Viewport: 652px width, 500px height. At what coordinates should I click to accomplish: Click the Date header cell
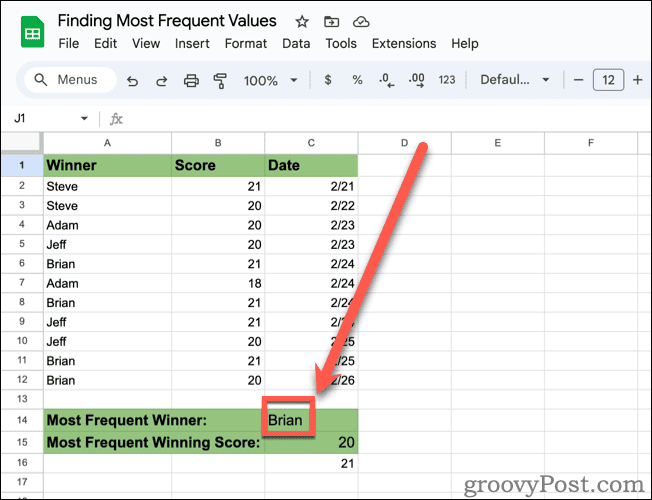311,165
